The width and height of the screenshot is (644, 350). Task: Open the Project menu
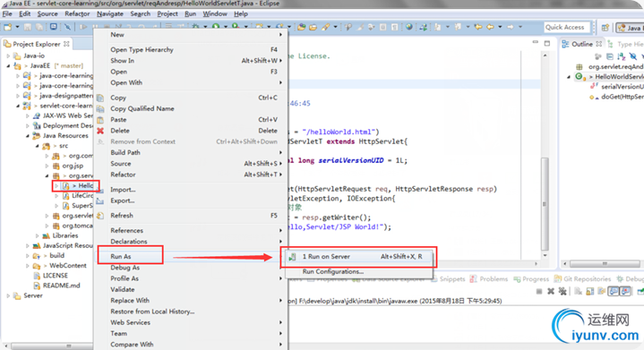[167, 13]
